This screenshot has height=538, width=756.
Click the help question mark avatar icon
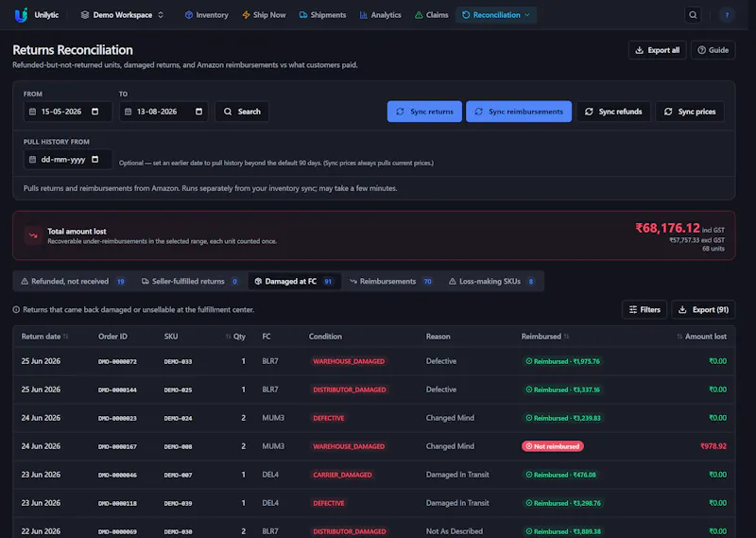pyautogui.click(x=727, y=15)
